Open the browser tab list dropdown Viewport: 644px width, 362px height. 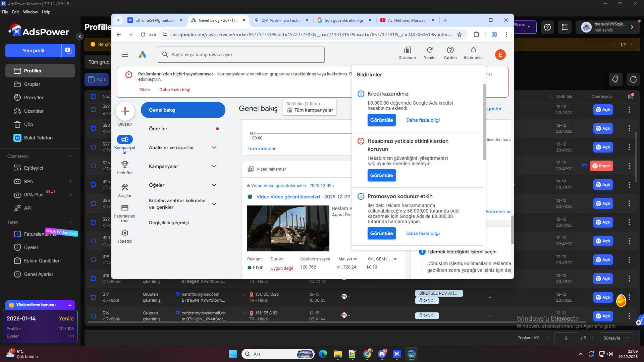(x=118, y=20)
